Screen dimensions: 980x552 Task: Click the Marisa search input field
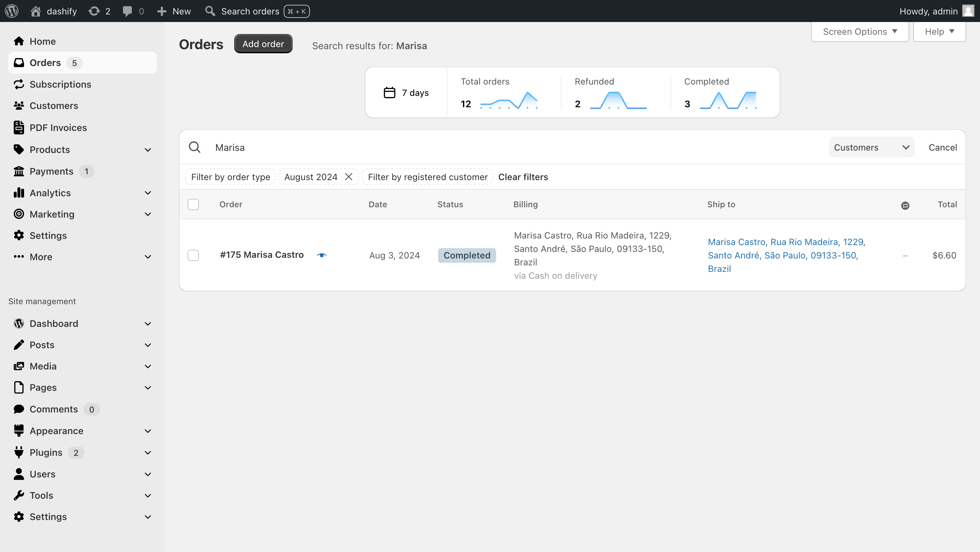point(518,147)
